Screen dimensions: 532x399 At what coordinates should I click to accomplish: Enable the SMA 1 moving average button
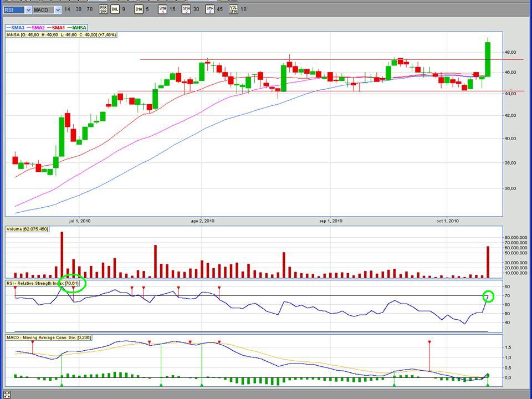coord(162,9)
